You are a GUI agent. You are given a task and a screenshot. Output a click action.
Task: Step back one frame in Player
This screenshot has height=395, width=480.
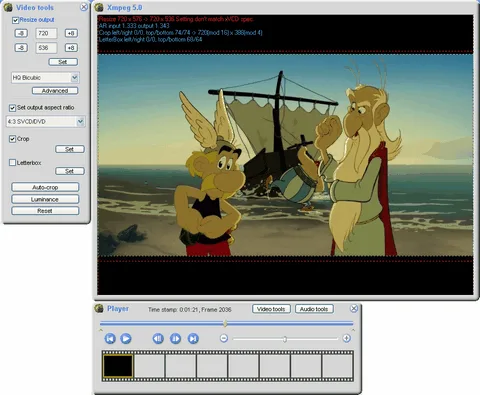(158, 338)
